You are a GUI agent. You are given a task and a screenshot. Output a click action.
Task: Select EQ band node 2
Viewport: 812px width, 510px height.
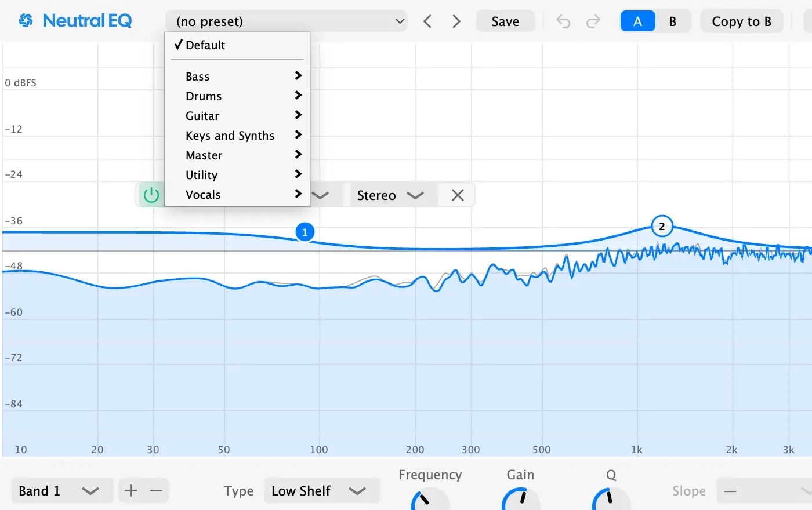[x=662, y=227]
